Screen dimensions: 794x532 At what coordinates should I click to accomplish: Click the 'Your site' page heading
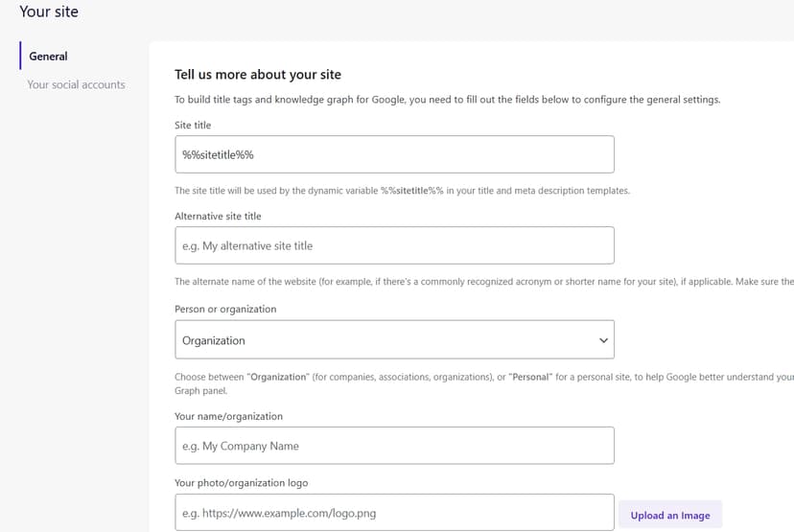(x=49, y=12)
